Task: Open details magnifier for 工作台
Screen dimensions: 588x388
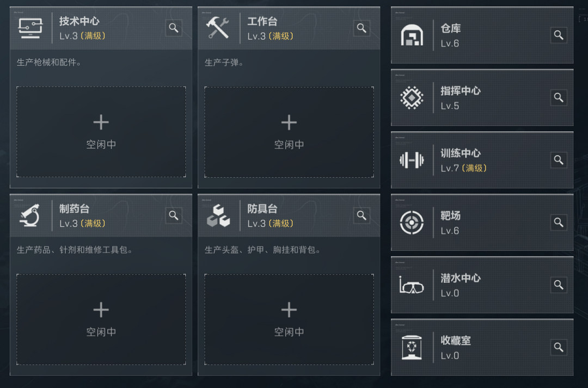Action: (362, 28)
